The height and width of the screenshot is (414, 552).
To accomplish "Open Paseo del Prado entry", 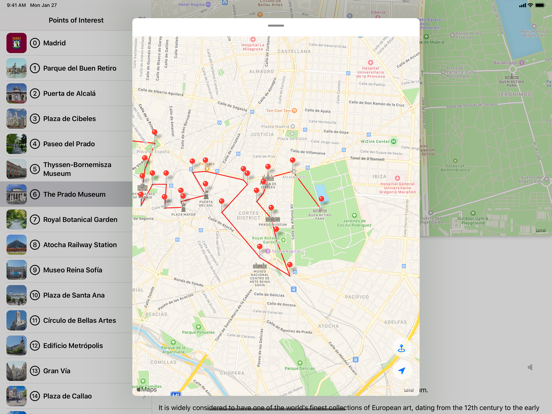I will (x=66, y=144).
